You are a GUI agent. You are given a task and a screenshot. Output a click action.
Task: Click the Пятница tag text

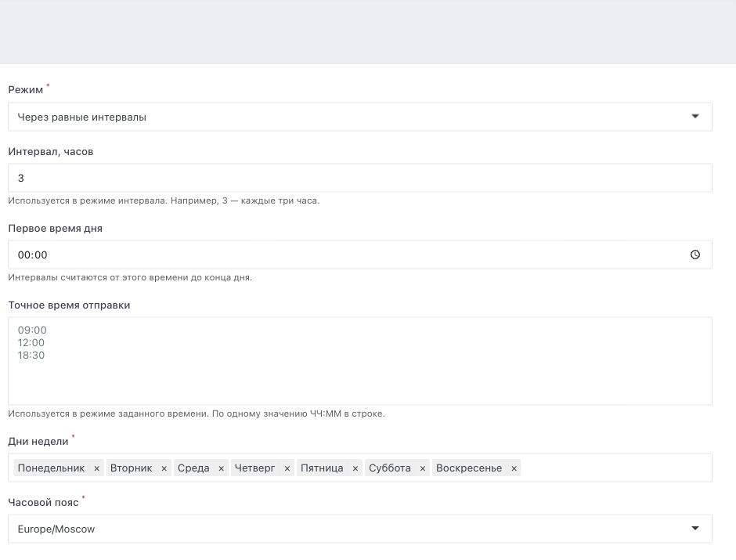point(322,468)
